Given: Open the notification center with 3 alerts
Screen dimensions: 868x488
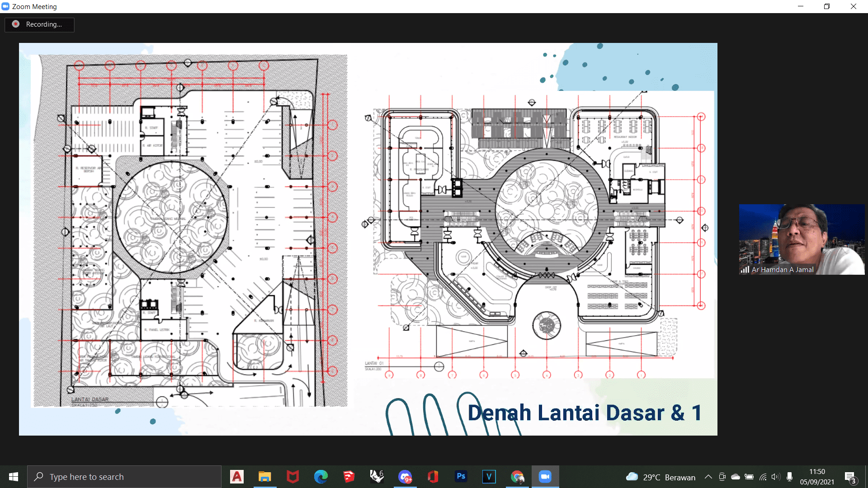Looking at the screenshot, I should point(850,477).
